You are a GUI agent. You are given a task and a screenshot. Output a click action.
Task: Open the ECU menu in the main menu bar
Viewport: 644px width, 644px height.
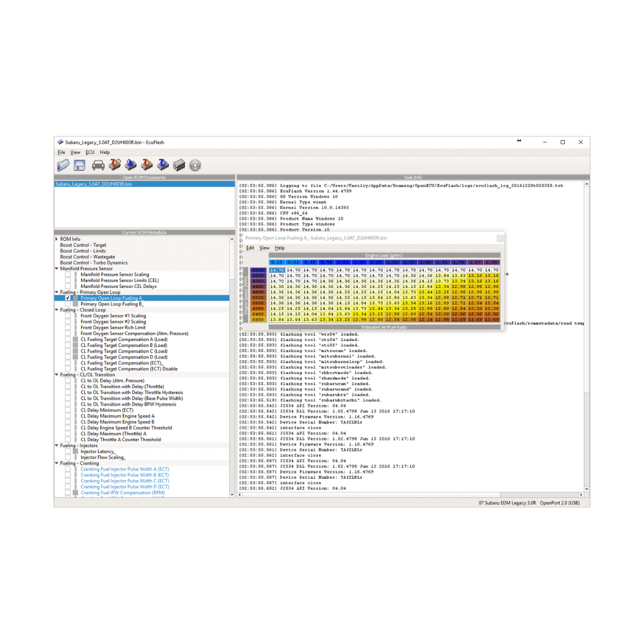tap(90, 153)
